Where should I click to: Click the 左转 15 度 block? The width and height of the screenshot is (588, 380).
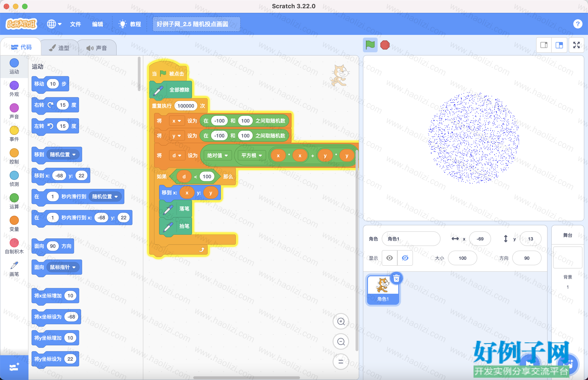pos(55,126)
